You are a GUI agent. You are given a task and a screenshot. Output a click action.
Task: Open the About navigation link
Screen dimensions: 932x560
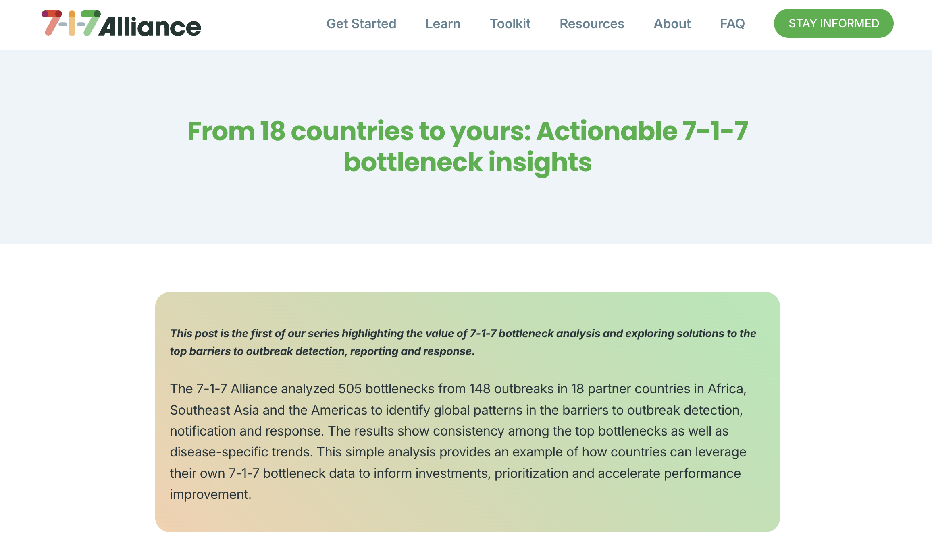pos(672,24)
